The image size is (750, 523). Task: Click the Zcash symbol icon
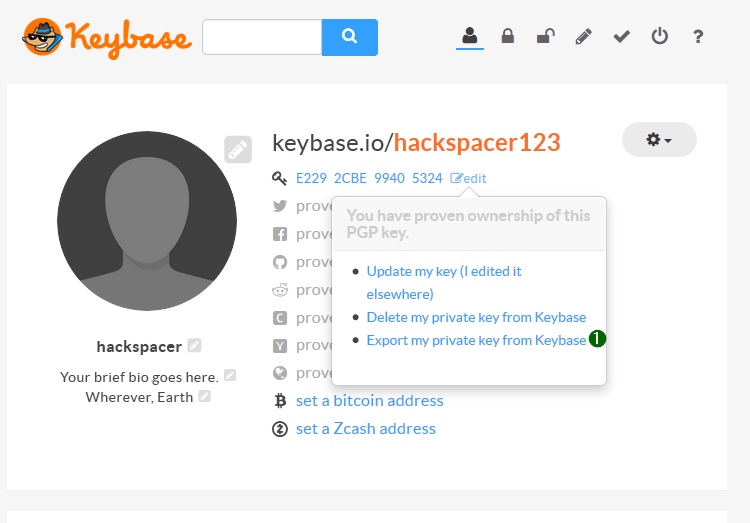tap(280, 429)
